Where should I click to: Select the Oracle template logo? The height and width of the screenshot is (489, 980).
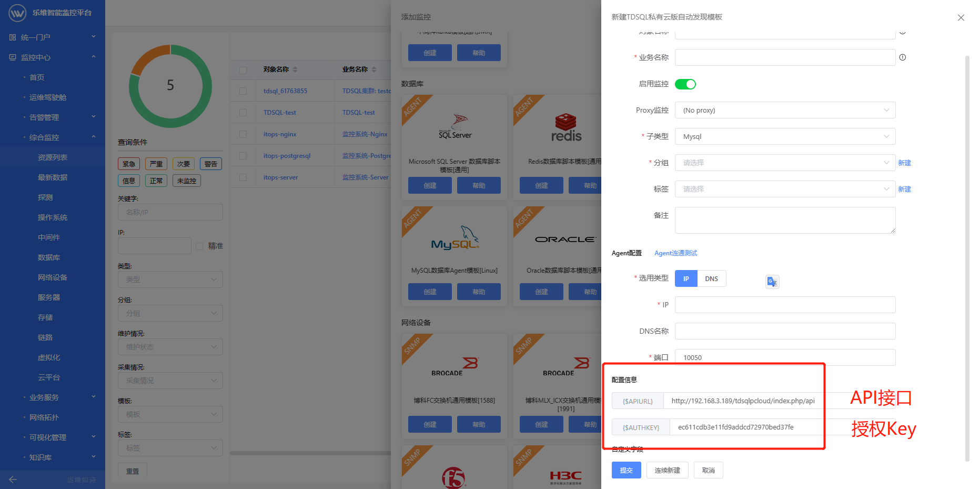[x=566, y=239]
